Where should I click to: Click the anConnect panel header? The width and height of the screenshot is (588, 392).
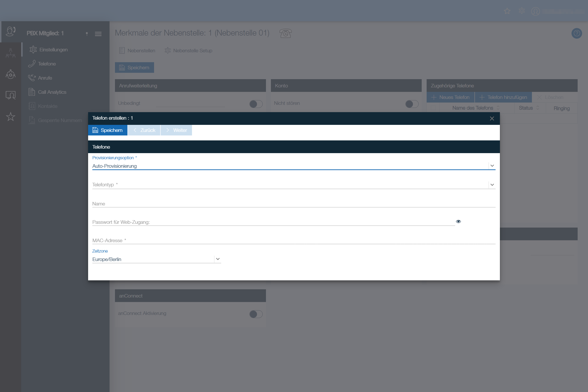click(x=190, y=295)
